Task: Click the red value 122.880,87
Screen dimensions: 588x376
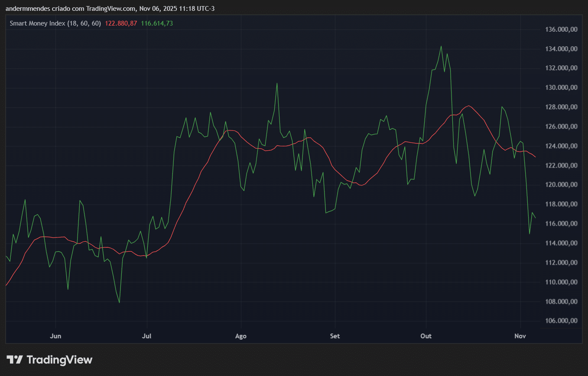Action: point(121,23)
